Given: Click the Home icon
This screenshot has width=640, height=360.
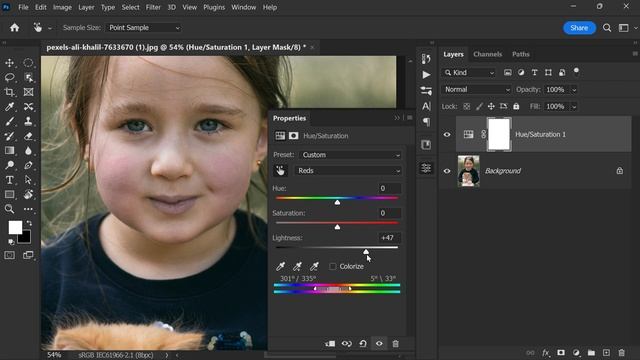Looking at the screenshot, I should [15, 28].
